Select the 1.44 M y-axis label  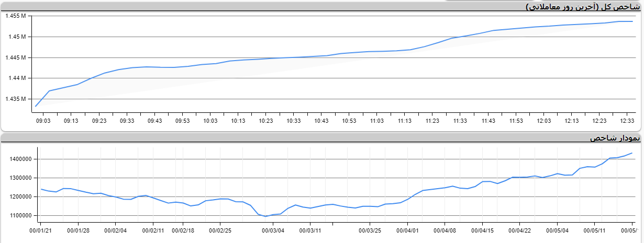coord(17,78)
